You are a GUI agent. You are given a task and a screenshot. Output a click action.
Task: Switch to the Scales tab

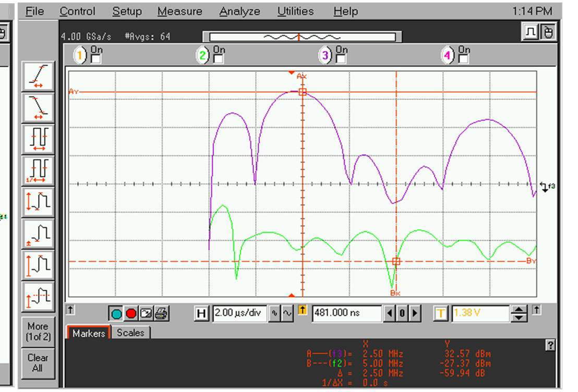132,333
